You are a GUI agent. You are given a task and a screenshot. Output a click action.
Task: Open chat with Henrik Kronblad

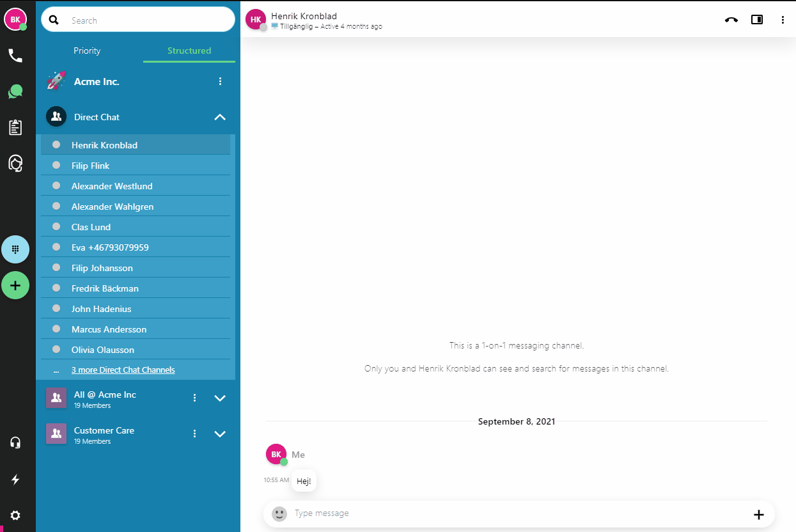136,145
